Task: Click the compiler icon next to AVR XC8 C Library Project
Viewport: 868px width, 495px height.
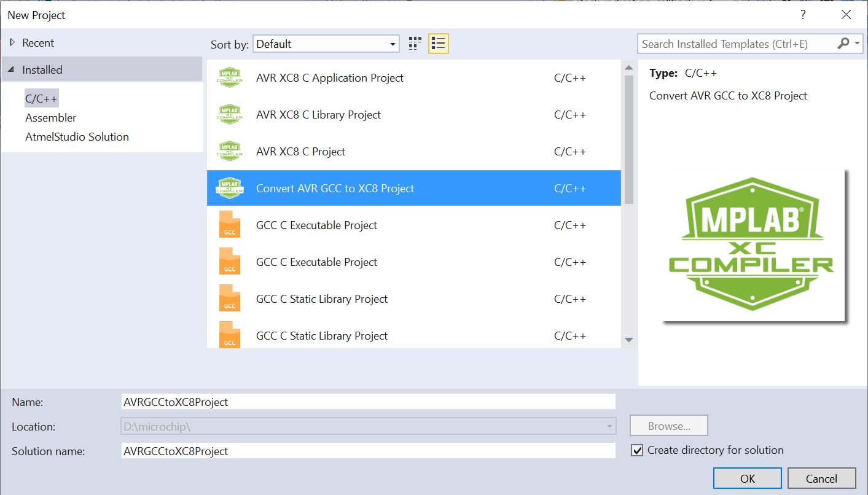Action: point(229,114)
